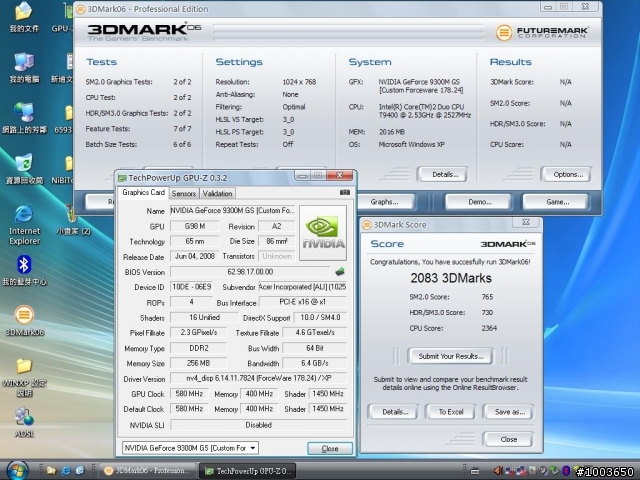Viewport: 640px width, 480px height.
Task: Switch to the Graphics Card tab
Action: [143, 192]
